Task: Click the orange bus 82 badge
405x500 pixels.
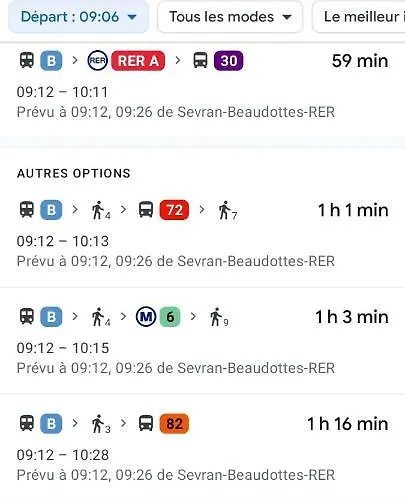Action: (174, 424)
